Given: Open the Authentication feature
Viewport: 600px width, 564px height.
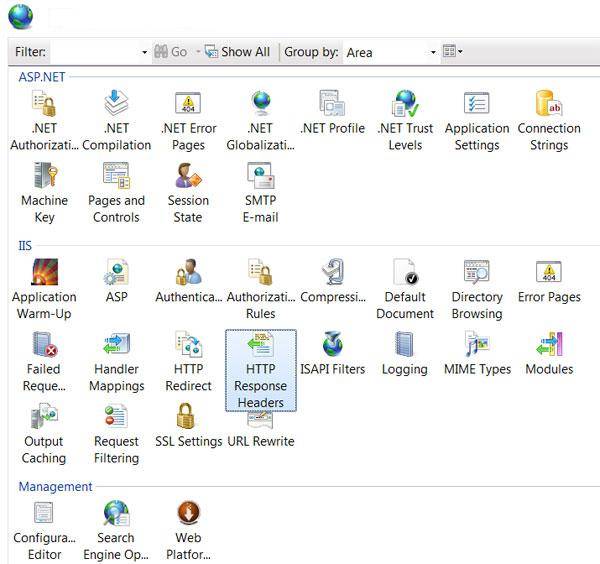Looking at the screenshot, I should click(188, 281).
